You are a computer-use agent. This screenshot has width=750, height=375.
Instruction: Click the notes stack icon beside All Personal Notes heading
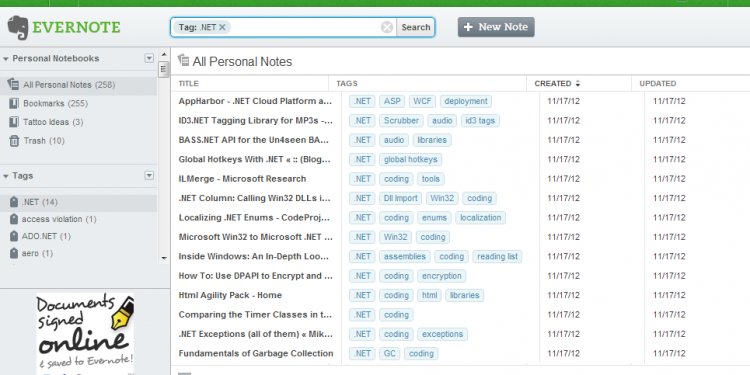[183, 61]
